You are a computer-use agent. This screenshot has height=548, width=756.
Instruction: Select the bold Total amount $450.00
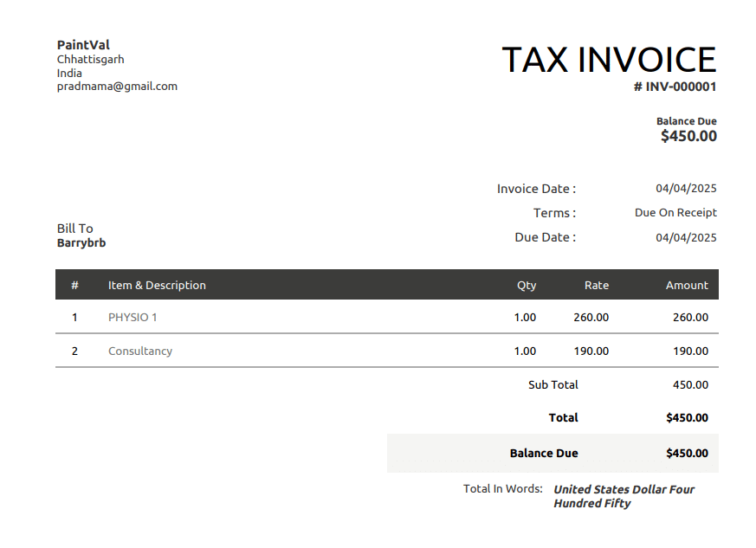[687, 417]
